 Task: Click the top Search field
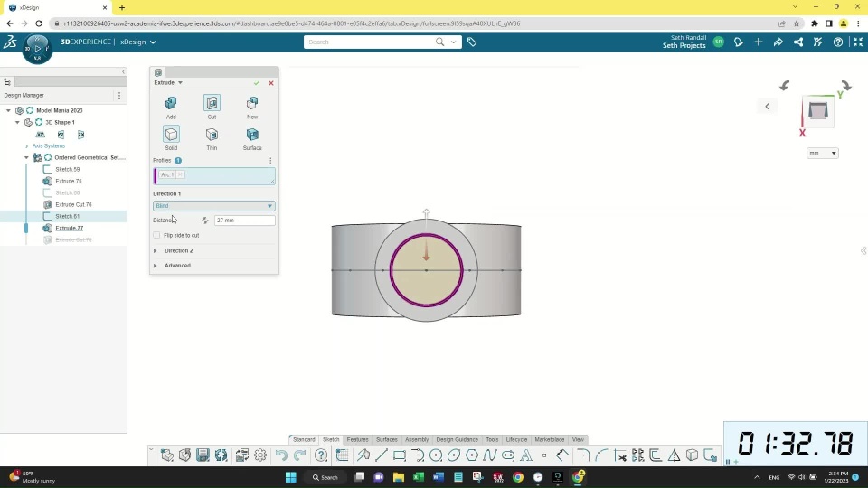[x=369, y=42]
